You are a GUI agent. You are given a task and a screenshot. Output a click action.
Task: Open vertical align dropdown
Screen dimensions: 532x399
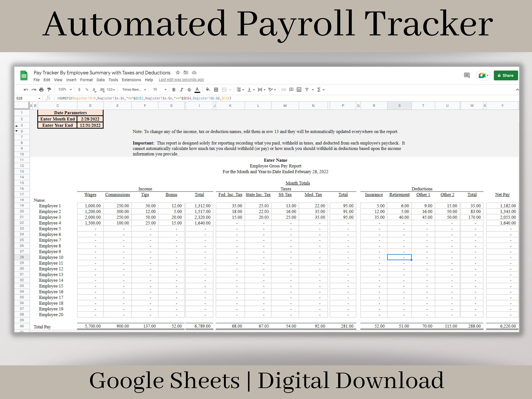coord(251,90)
